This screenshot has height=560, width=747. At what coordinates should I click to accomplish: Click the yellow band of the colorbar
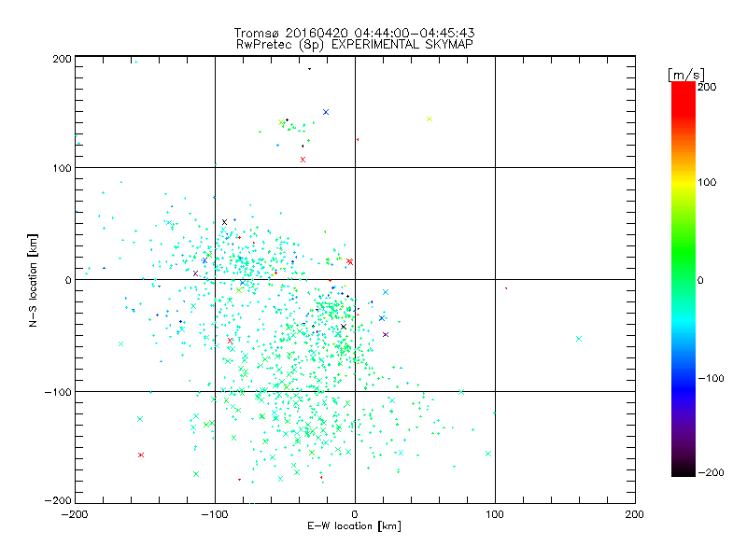(684, 183)
